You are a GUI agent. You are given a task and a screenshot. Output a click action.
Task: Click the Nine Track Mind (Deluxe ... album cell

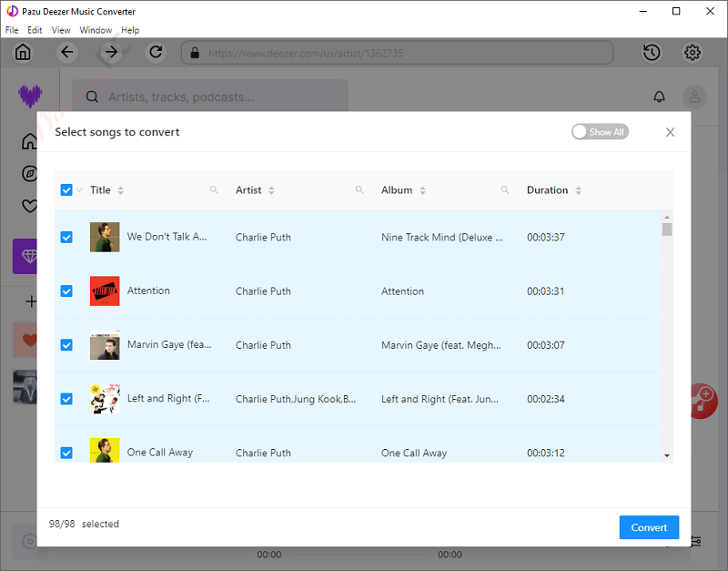pyautogui.click(x=441, y=237)
